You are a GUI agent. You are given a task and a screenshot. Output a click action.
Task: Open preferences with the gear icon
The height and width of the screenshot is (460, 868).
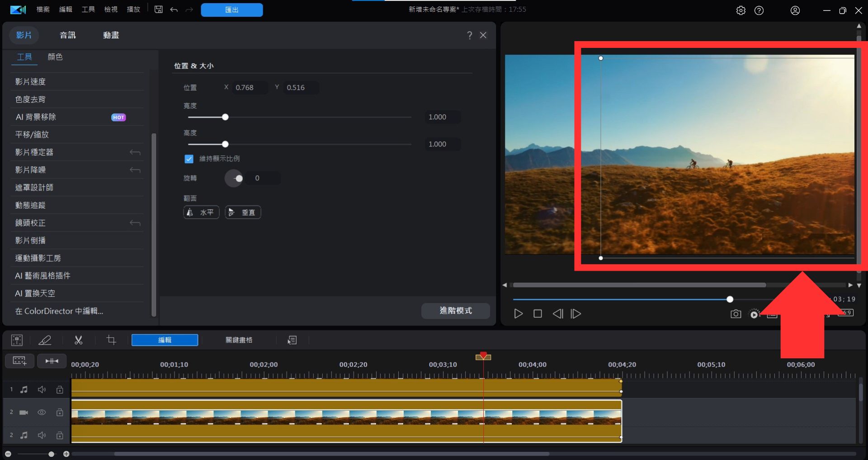coord(741,10)
